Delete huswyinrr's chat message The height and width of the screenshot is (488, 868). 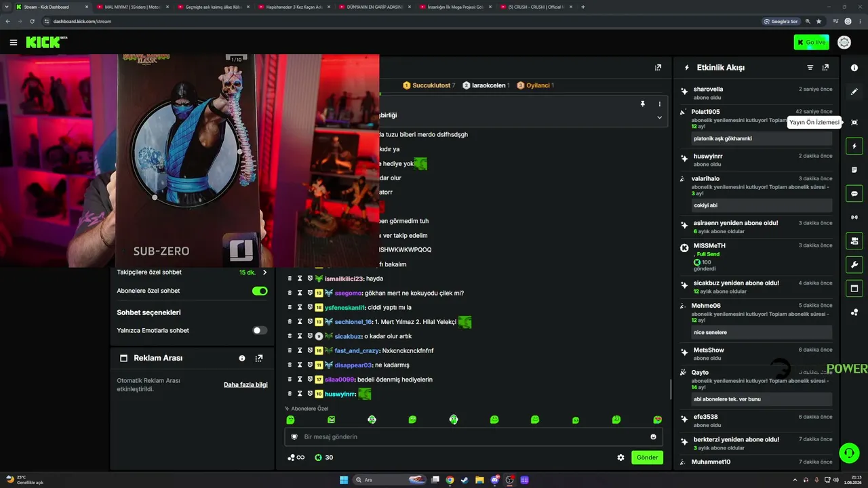tap(290, 394)
